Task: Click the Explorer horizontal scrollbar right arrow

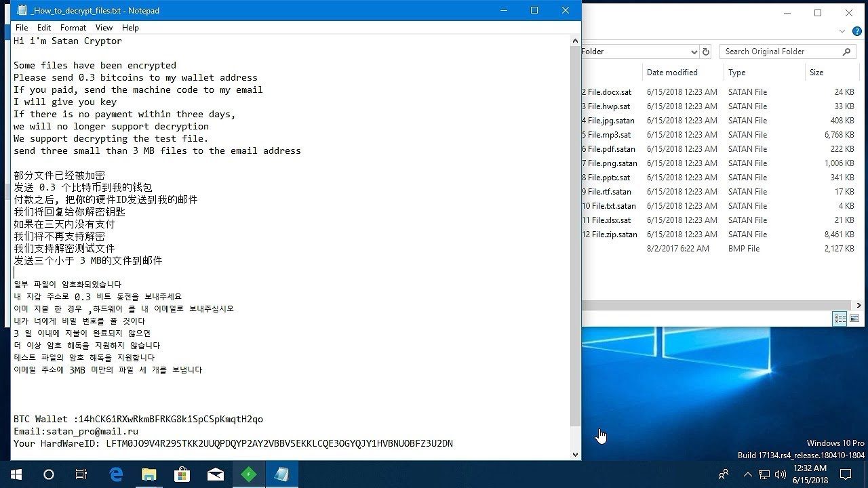Action: pyautogui.click(x=859, y=306)
